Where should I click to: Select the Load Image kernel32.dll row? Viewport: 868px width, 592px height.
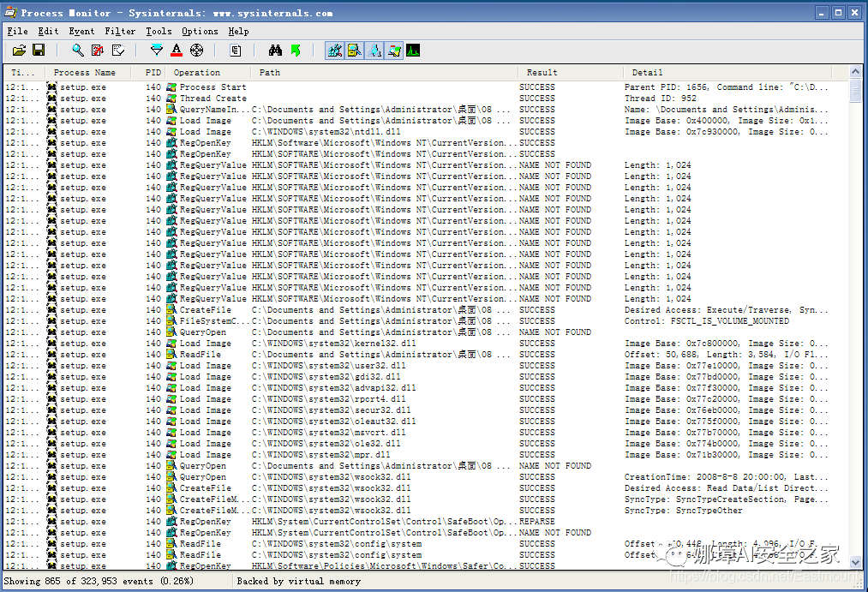coord(426,343)
